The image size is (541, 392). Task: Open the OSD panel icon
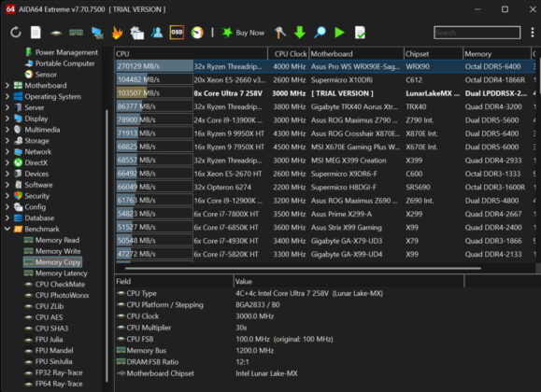click(x=177, y=33)
